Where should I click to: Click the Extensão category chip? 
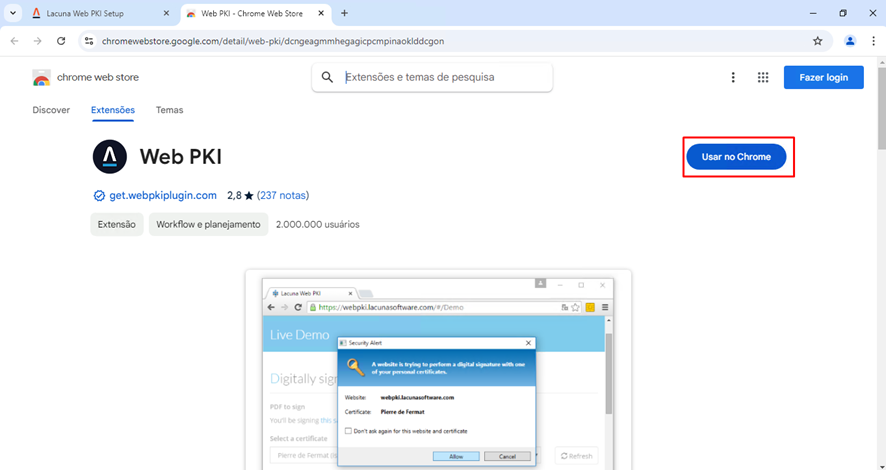[x=117, y=224]
